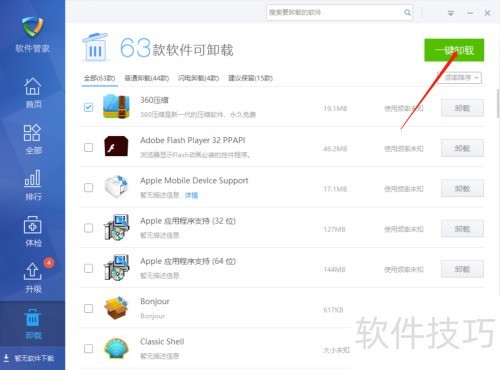Check the Adobe Flash Player 32 PPAPI checkbox

tap(88, 147)
